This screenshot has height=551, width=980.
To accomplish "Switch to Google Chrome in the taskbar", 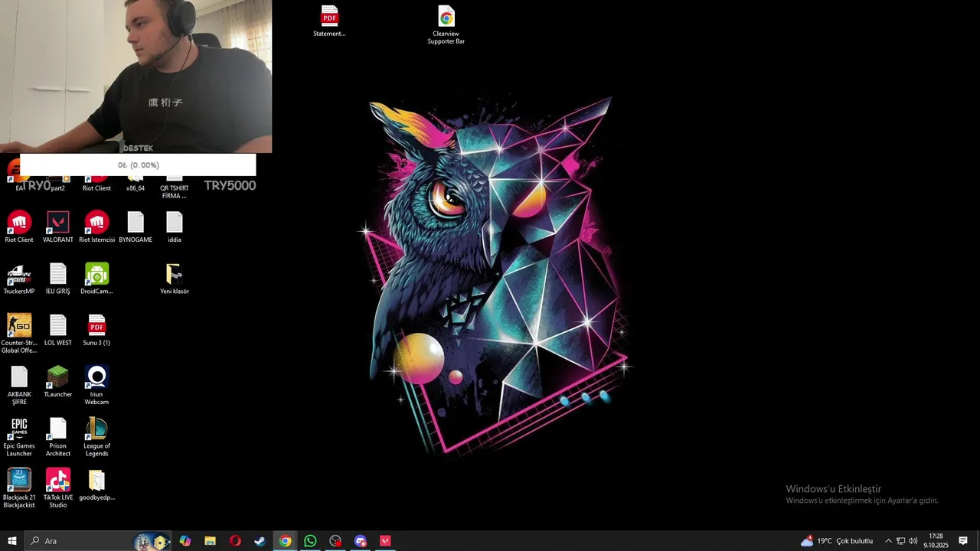I will point(285,541).
